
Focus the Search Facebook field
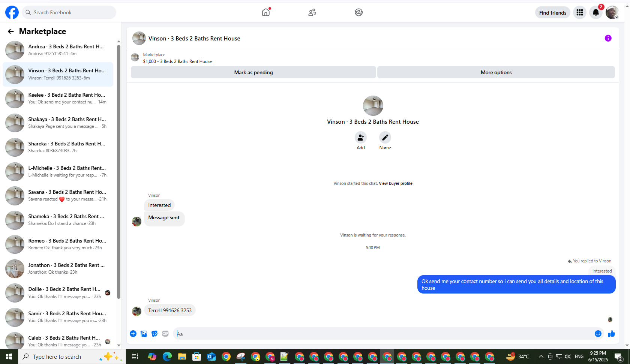pos(69,12)
